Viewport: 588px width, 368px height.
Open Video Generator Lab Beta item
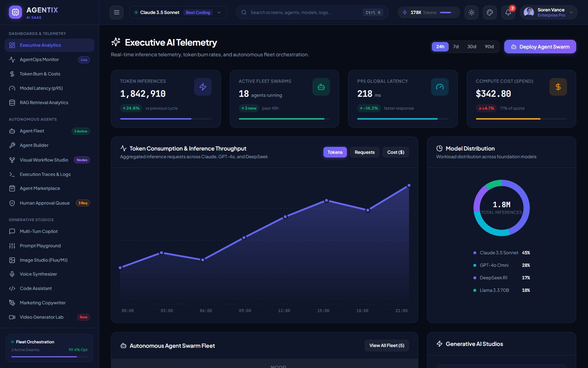(x=49, y=317)
